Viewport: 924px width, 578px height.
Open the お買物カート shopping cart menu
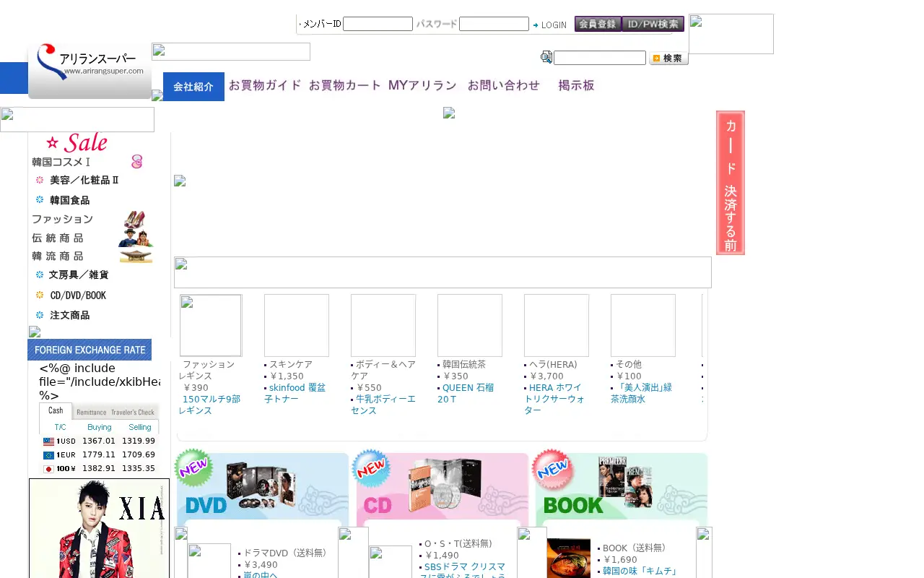click(x=345, y=85)
